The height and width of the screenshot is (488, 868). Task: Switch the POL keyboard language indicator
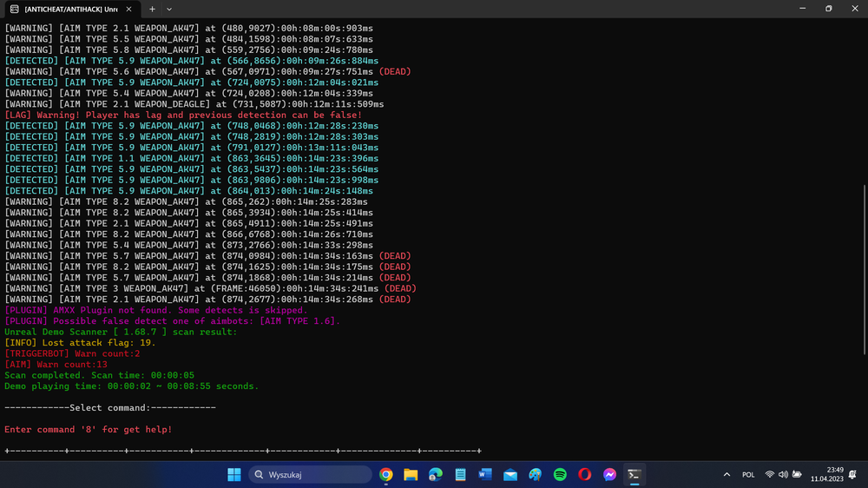point(748,475)
